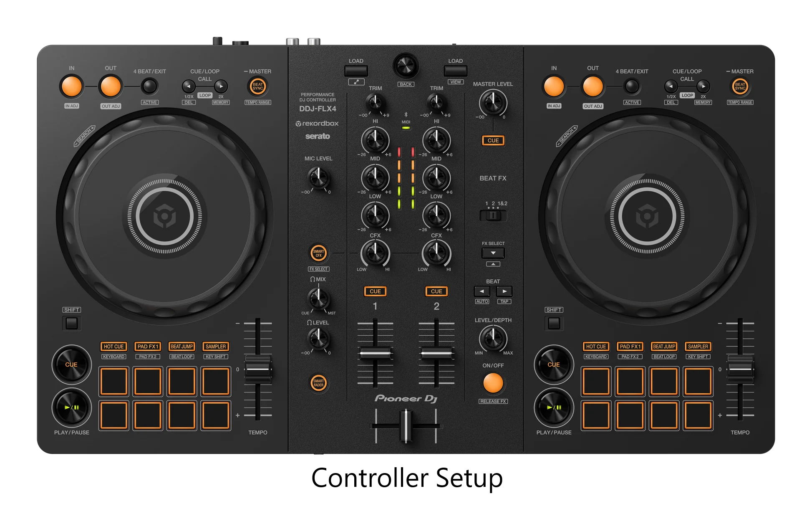Toggle the SMART CFX button
This screenshot has height=524, width=812.
(x=318, y=253)
